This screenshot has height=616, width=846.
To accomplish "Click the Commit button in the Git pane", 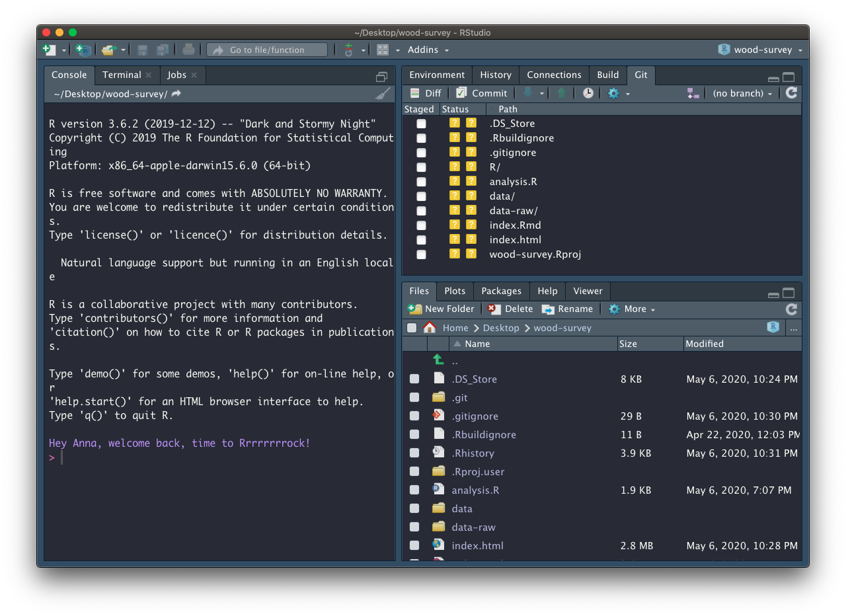I will click(x=482, y=93).
